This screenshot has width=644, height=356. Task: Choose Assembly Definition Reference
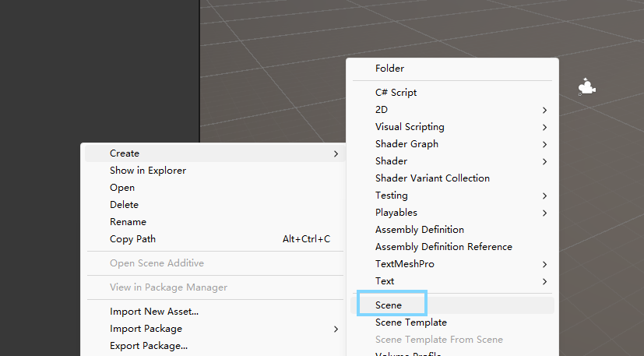pyautogui.click(x=444, y=247)
